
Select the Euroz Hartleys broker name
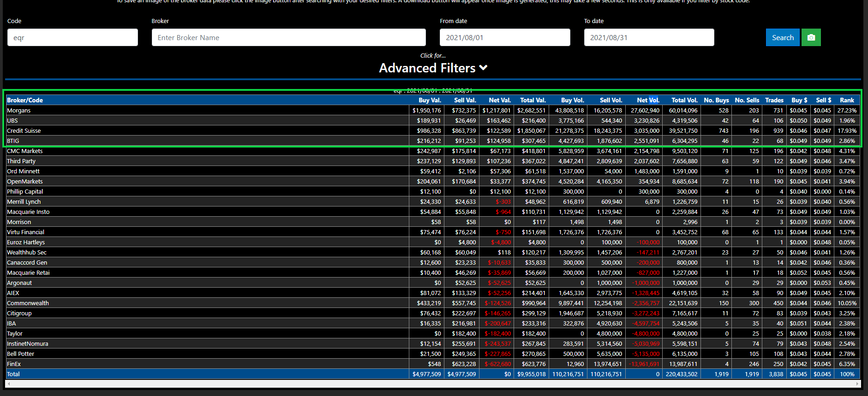pyautogui.click(x=26, y=242)
